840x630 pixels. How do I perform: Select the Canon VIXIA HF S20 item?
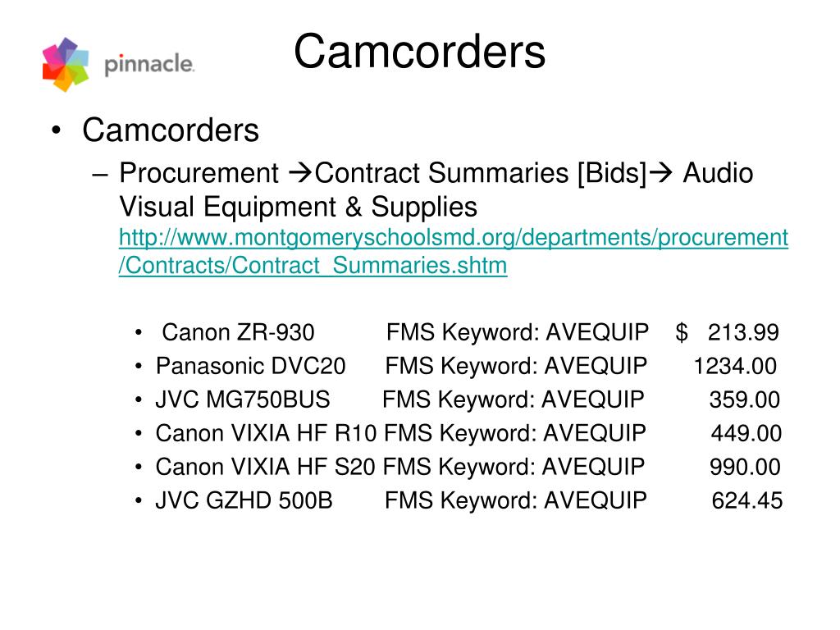point(265,467)
